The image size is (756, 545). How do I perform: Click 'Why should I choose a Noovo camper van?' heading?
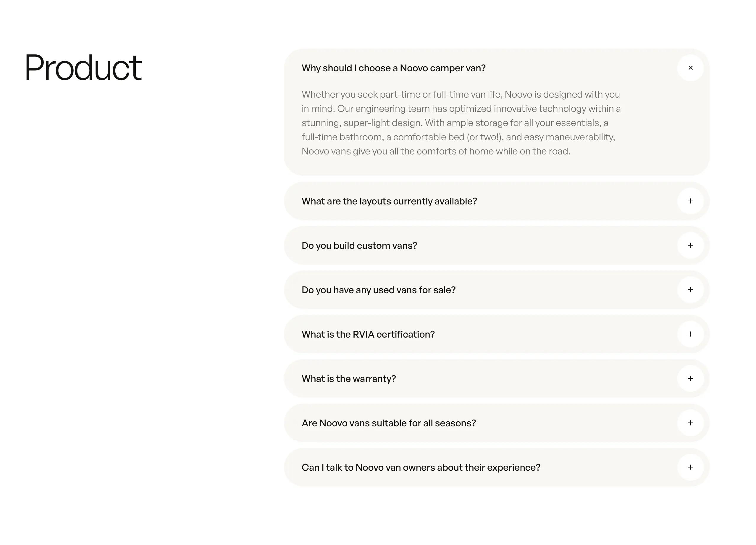click(x=393, y=68)
